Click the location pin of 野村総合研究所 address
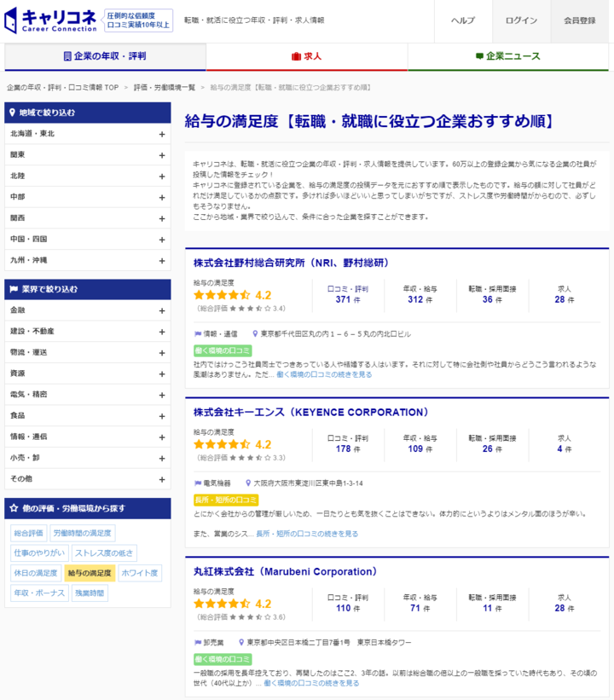This screenshot has width=614, height=700. point(255,333)
